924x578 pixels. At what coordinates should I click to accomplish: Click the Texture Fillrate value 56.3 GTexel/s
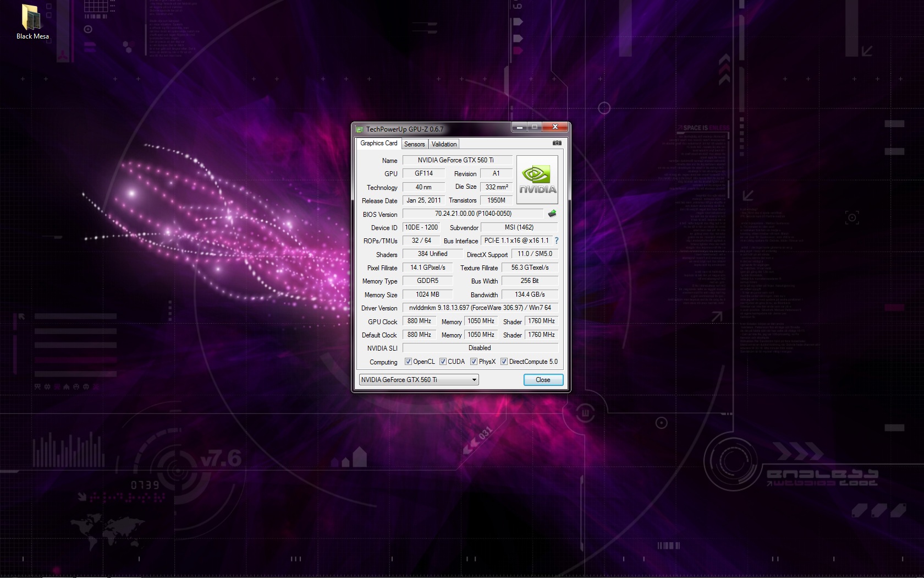point(530,268)
